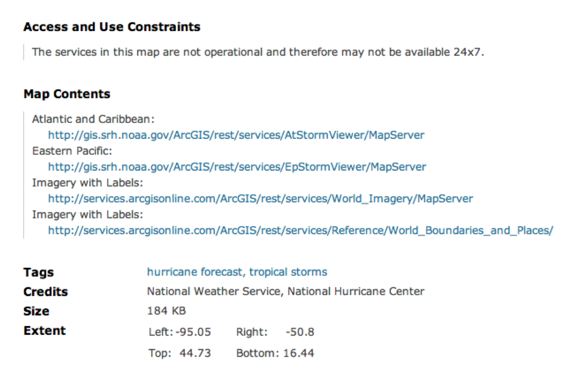The image size is (588, 382).
Task: Click the 24x7 availability constraint sentence
Action: point(258,52)
